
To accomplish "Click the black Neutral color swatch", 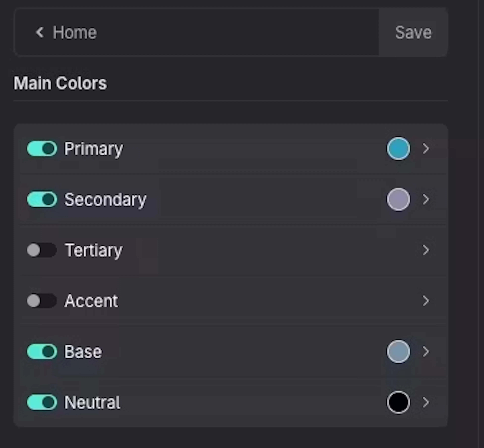I will 398,402.
